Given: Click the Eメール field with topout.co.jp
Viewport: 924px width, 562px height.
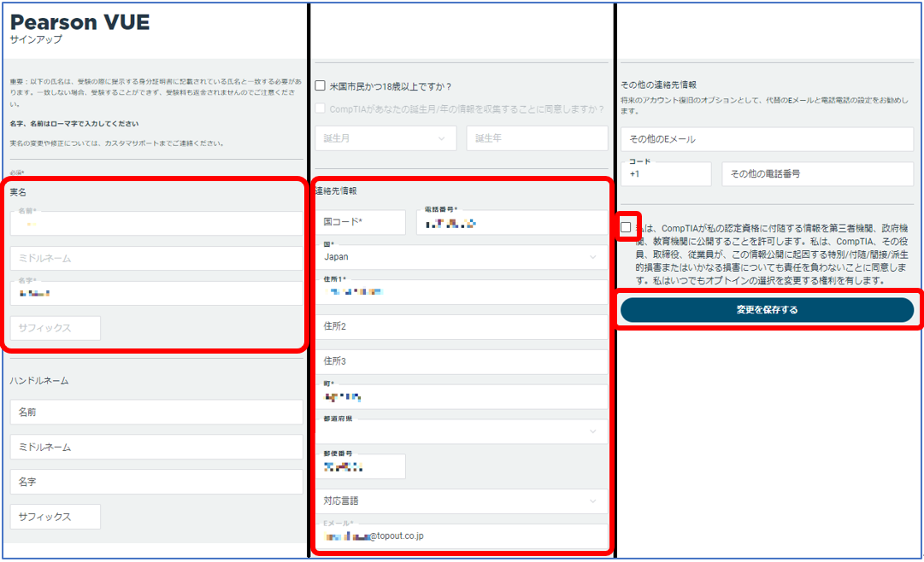Looking at the screenshot, I should click(x=462, y=536).
